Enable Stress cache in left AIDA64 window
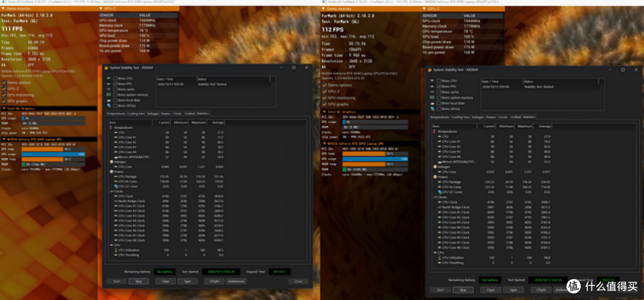This screenshot has height=300, width=644. (115, 89)
